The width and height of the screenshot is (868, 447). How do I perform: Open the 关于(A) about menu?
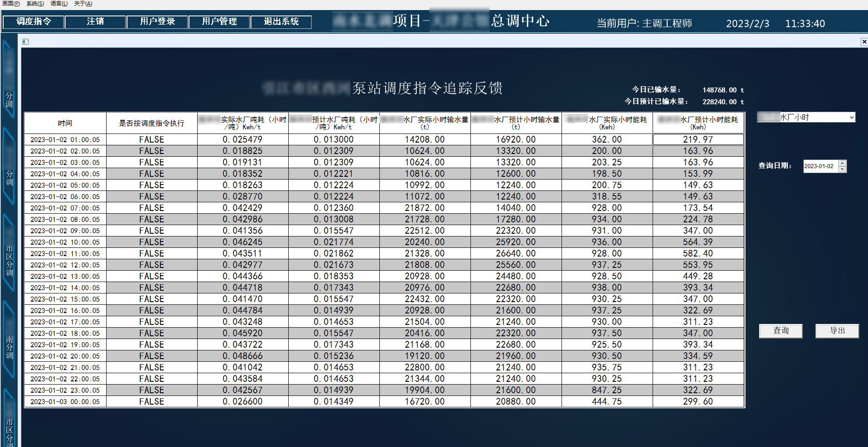(83, 4)
